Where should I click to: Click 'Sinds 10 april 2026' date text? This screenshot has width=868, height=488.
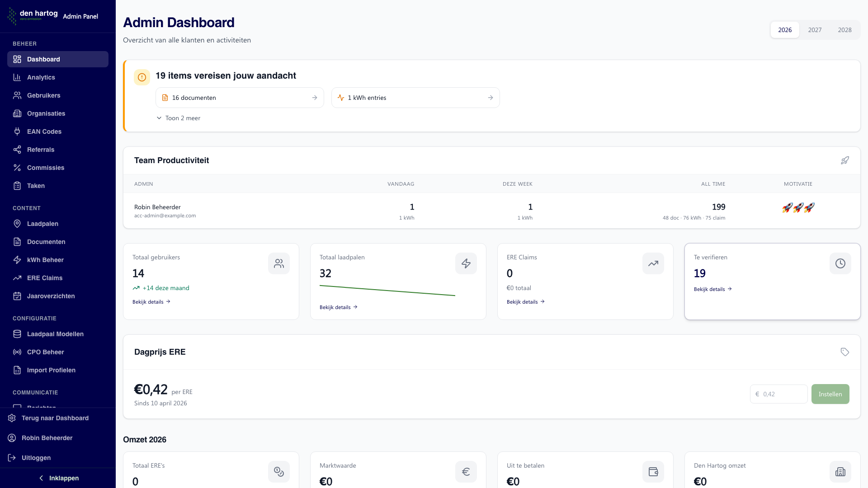tap(160, 403)
